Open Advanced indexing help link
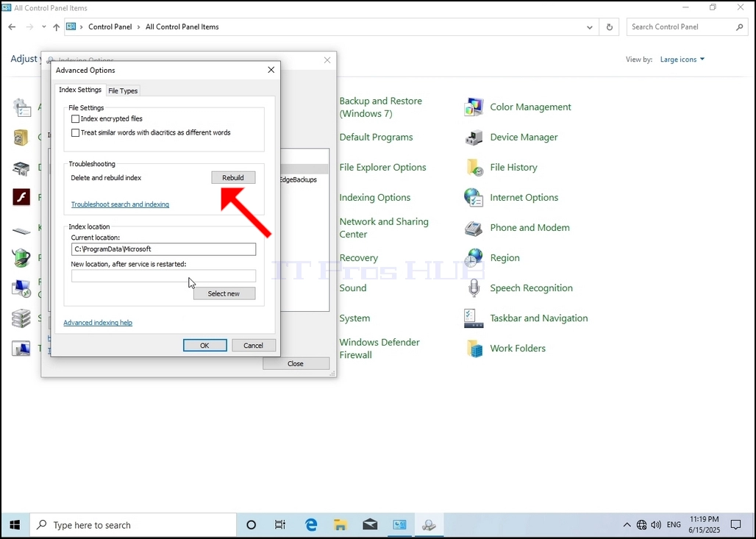 (x=98, y=323)
